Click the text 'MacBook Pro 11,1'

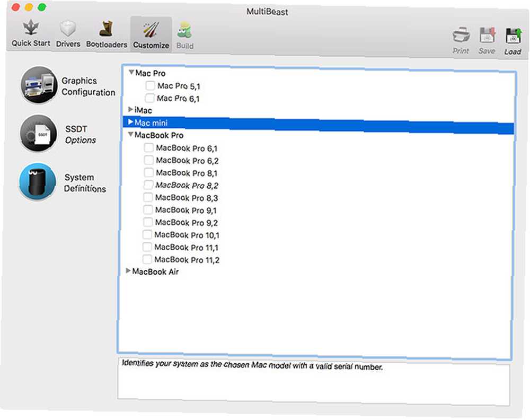pyautogui.click(x=186, y=247)
